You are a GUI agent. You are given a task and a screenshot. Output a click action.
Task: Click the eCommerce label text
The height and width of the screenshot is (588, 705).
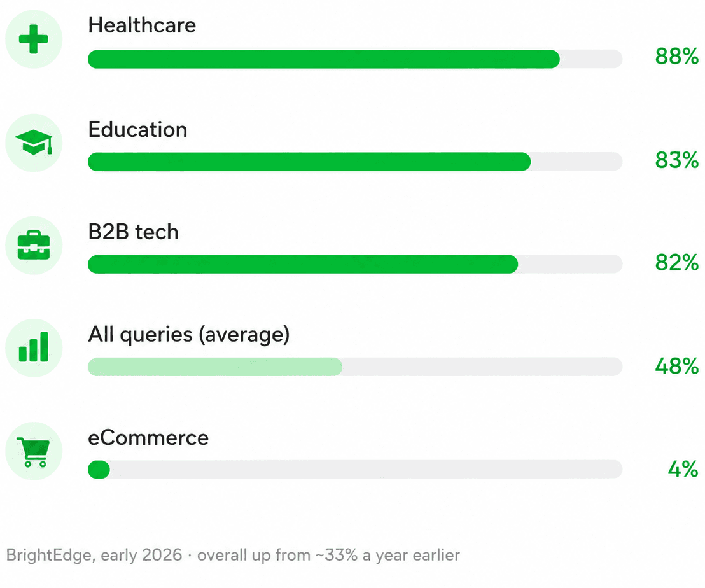point(148,438)
